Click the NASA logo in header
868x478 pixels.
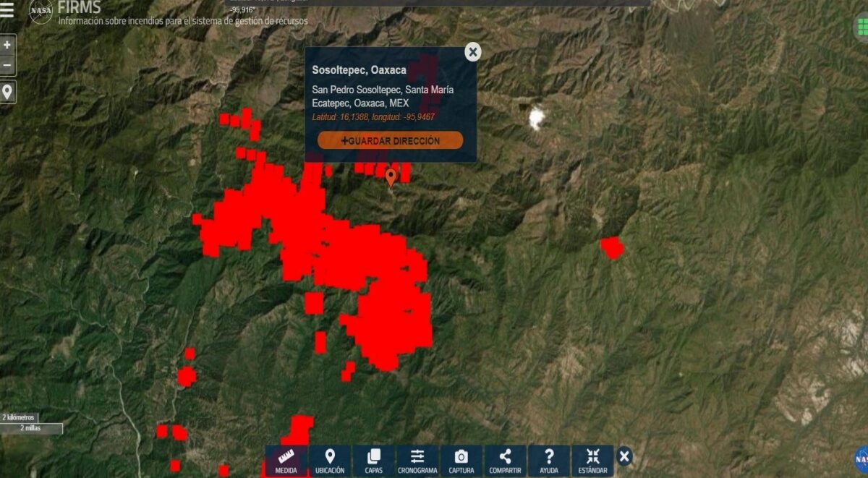(41, 12)
